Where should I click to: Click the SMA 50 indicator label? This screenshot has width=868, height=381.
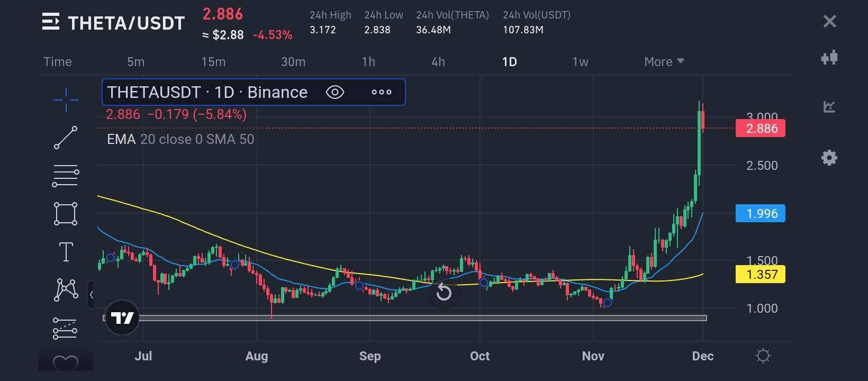(x=230, y=139)
